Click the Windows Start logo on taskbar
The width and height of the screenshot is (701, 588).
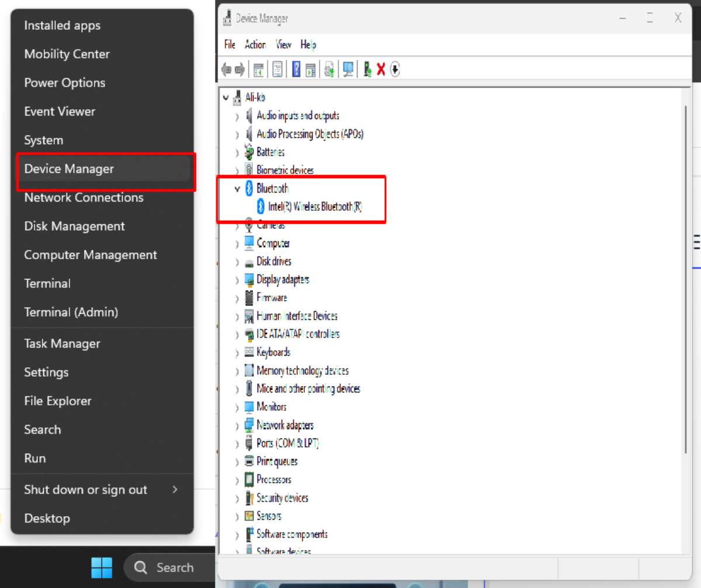(102, 567)
